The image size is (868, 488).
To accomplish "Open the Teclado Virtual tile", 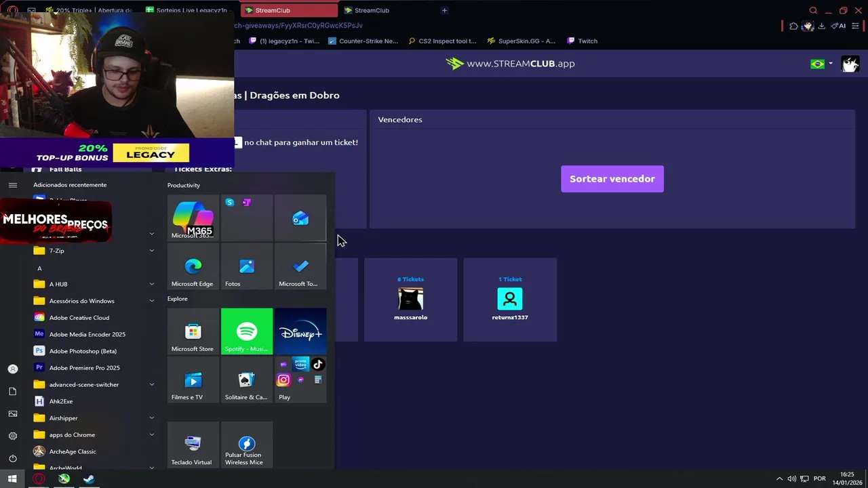I will click(x=193, y=445).
